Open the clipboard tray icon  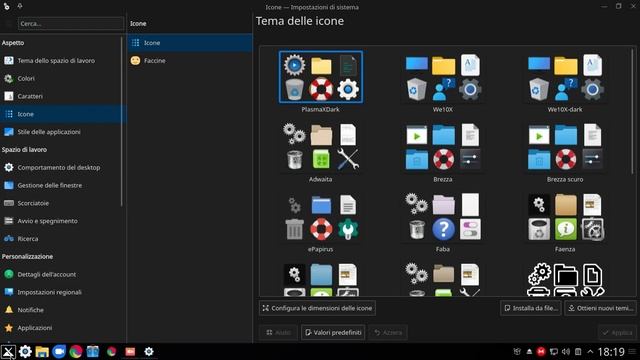click(x=578, y=351)
